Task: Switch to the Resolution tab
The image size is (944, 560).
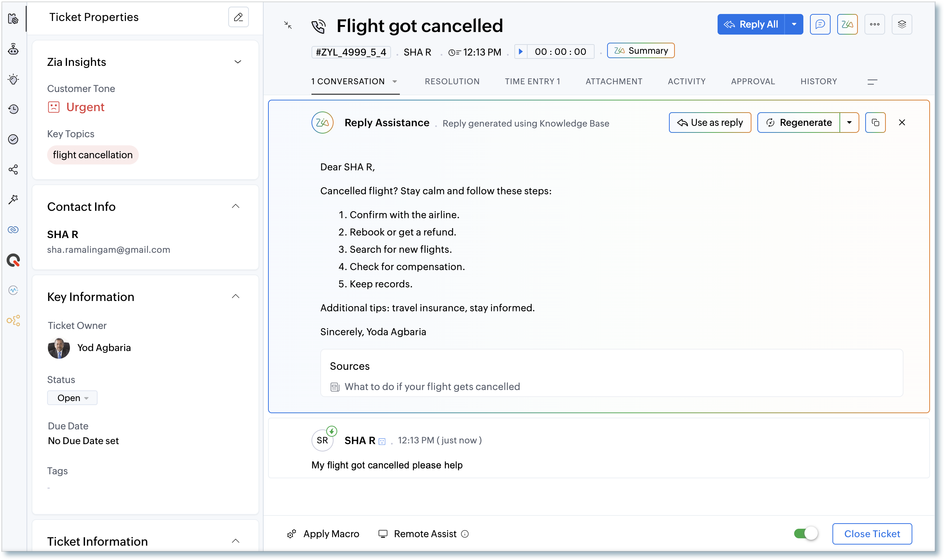Action: [x=452, y=81]
